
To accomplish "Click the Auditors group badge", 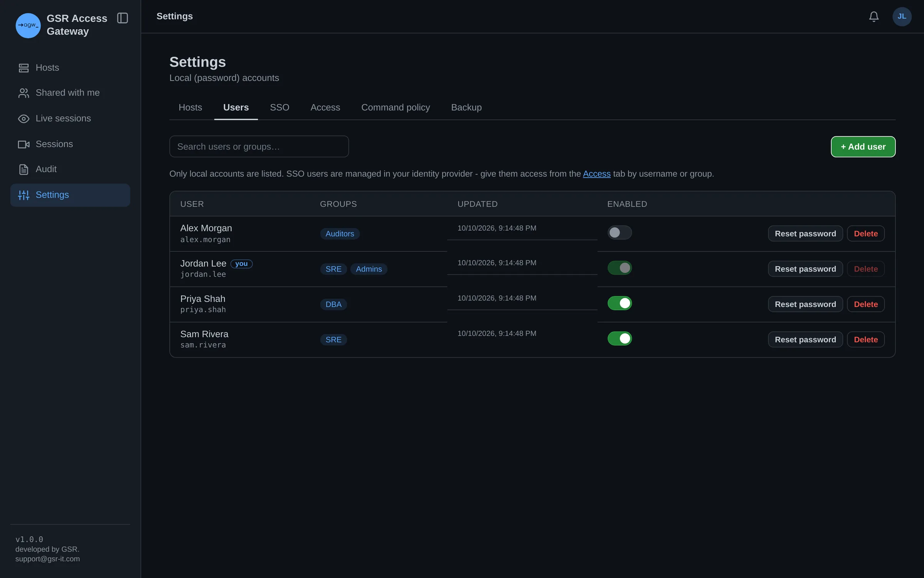I will [x=340, y=234].
